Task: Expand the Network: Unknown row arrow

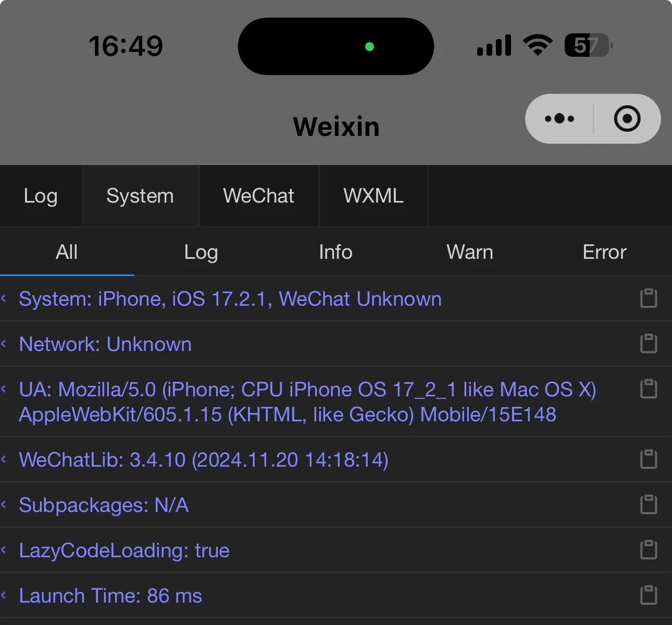Action: coord(4,344)
